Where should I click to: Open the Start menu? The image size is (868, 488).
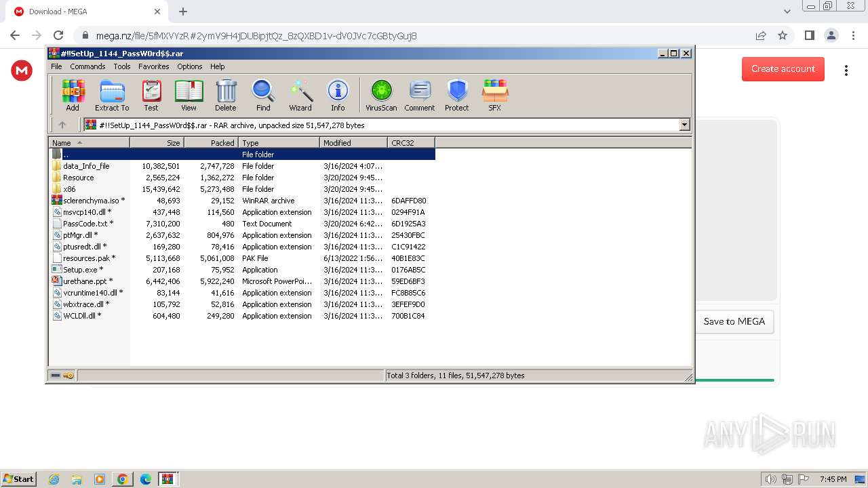click(18, 479)
